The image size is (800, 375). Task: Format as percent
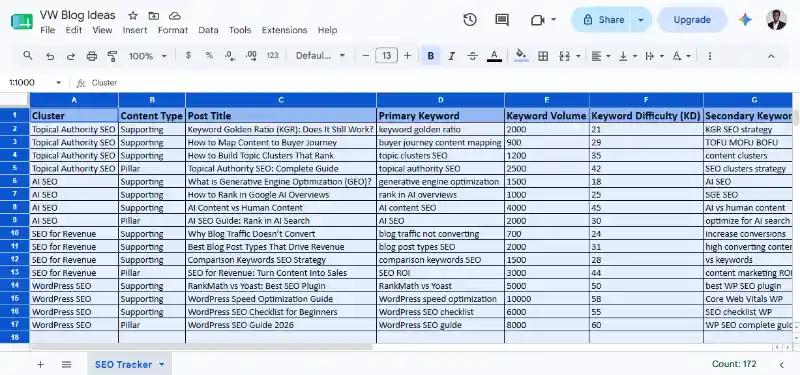[x=209, y=56]
